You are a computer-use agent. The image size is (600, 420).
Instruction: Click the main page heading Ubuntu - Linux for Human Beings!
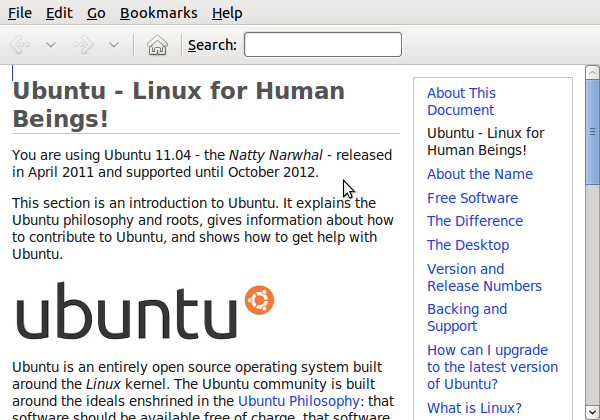(178, 104)
